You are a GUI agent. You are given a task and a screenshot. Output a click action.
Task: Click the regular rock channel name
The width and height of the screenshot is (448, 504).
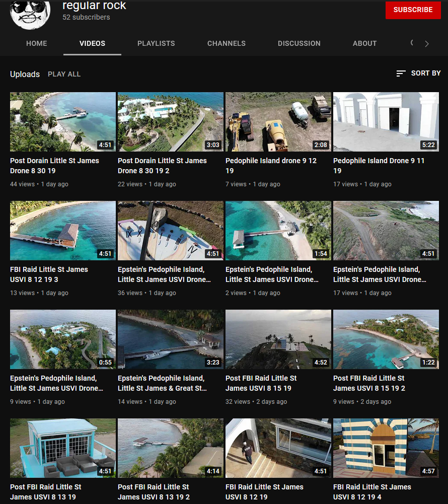point(94,6)
